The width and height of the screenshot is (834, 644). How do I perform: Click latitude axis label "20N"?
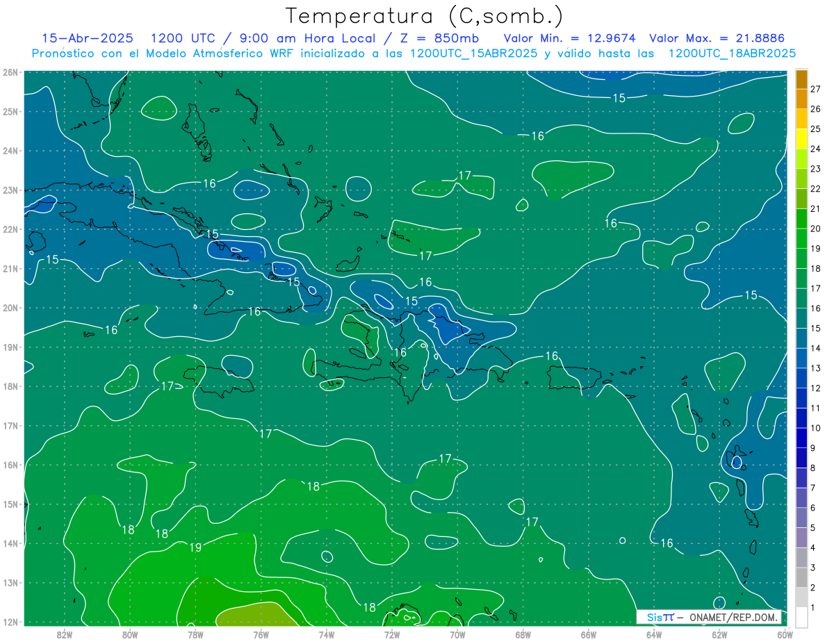click(10, 308)
